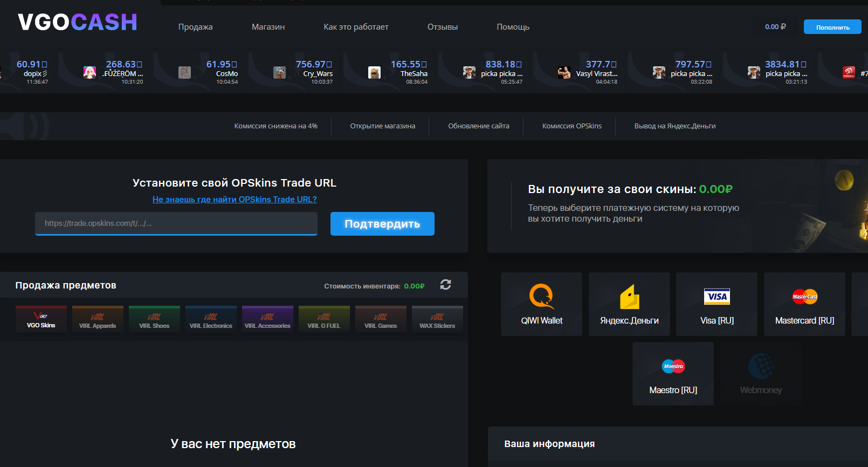
Task: Click 'У вас нет предметов' message
Action: pyautogui.click(x=233, y=444)
